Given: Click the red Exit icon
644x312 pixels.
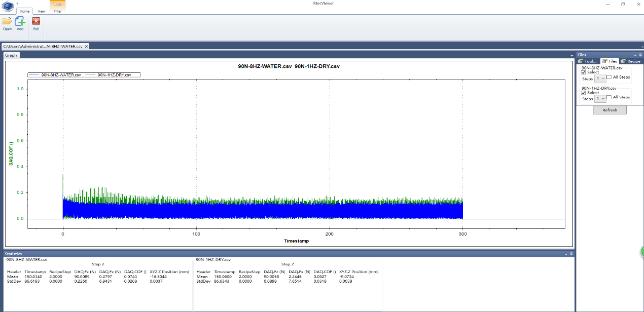Looking at the screenshot, I should (x=36, y=22).
